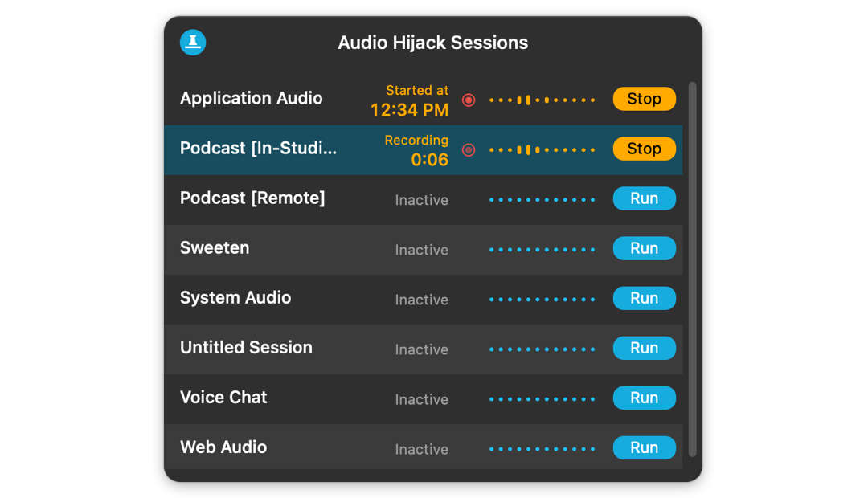The height and width of the screenshot is (498, 868).
Task: Select the Application Audio session name
Action: (252, 99)
